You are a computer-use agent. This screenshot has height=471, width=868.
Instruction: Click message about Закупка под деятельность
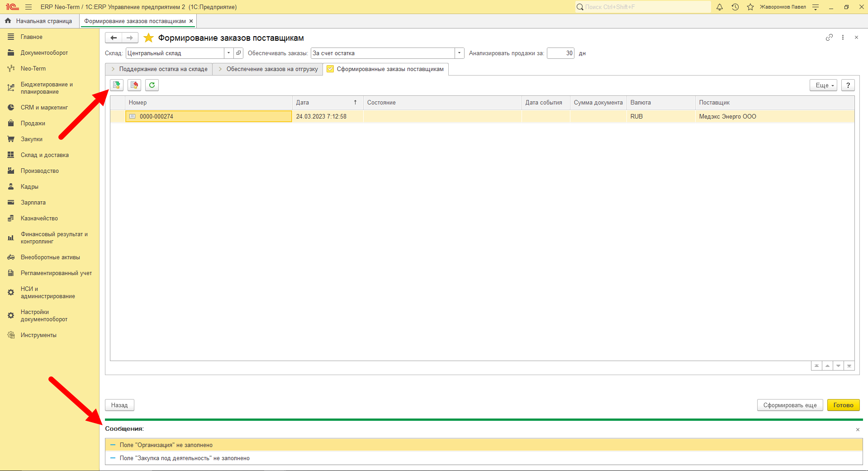click(x=484, y=458)
